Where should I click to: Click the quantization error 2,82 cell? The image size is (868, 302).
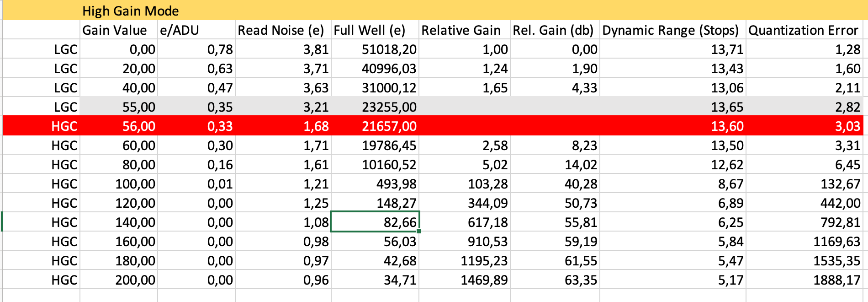tap(805, 107)
